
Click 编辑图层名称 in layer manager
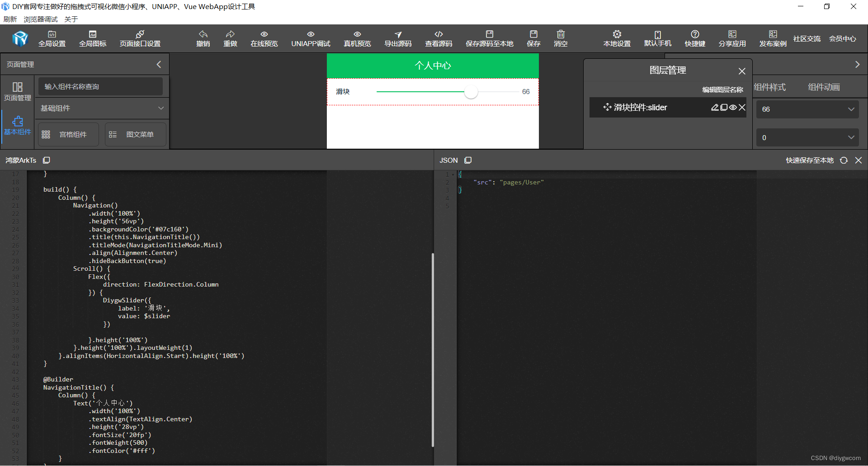pyautogui.click(x=722, y=89)
